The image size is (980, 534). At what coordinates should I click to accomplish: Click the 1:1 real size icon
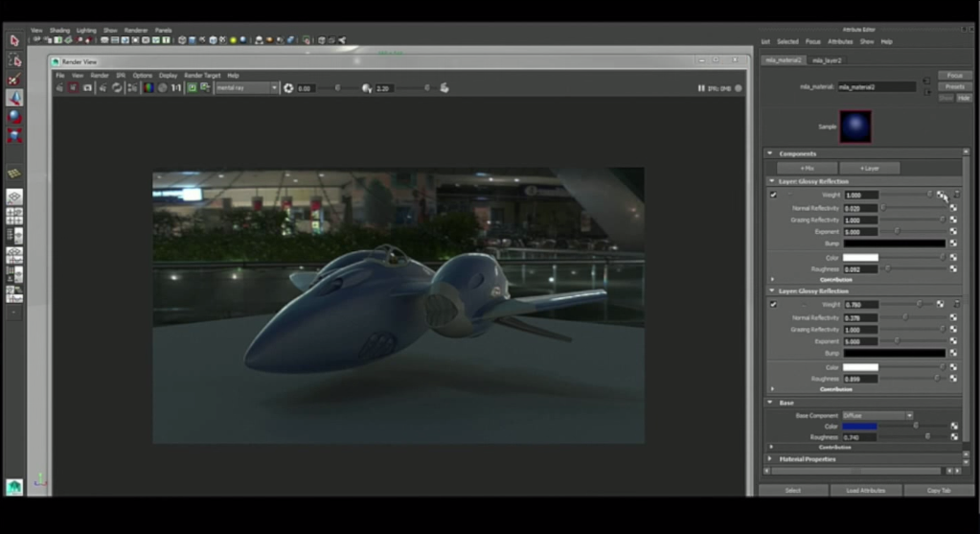click(x=176, y=87)
